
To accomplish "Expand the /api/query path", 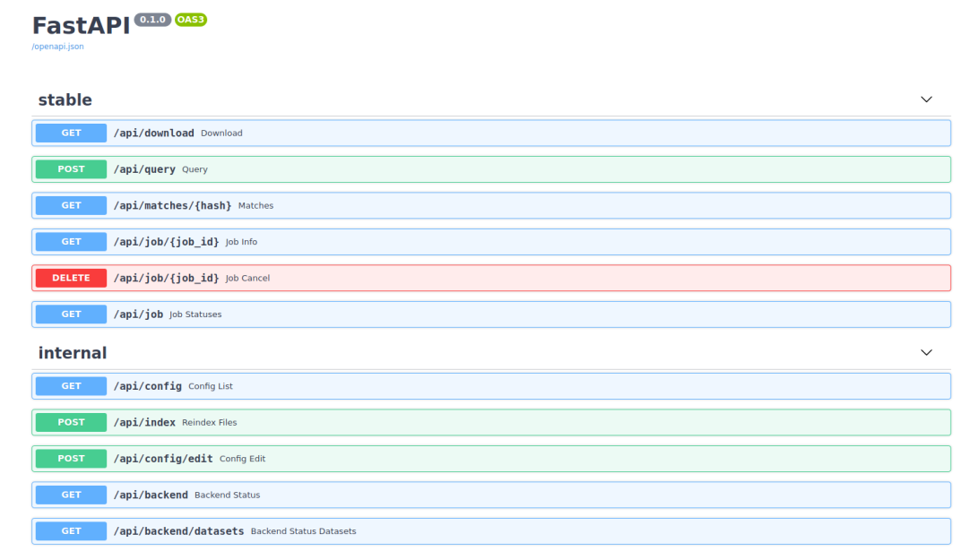I will click(144, 169).
